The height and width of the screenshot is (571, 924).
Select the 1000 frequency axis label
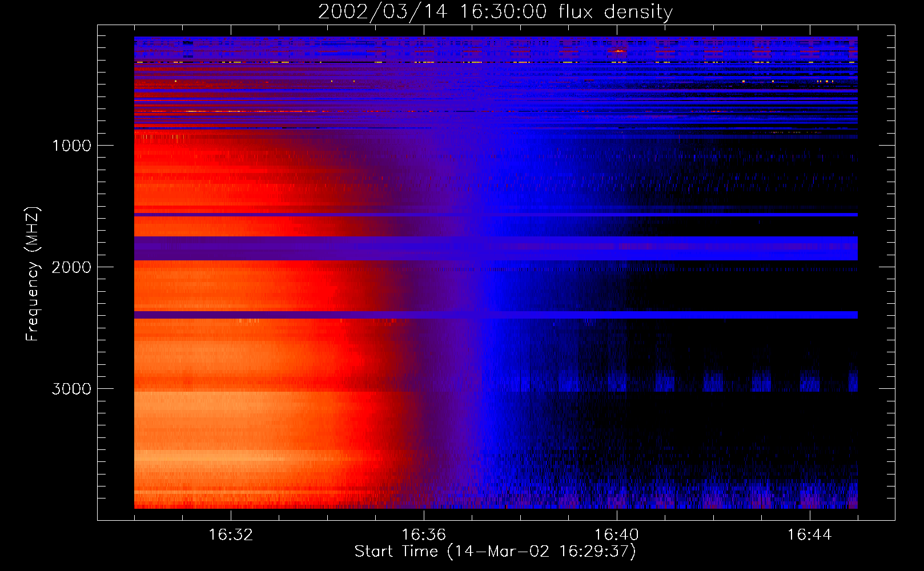(71, 146)
